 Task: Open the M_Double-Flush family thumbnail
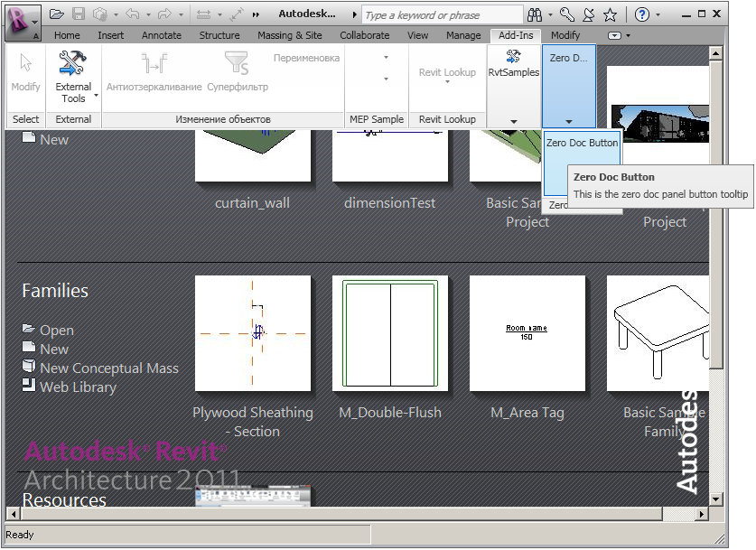(x=390, y=332)
